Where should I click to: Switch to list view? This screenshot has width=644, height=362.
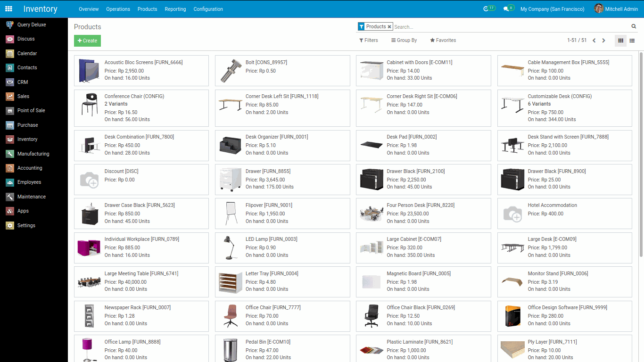point(632,41)
